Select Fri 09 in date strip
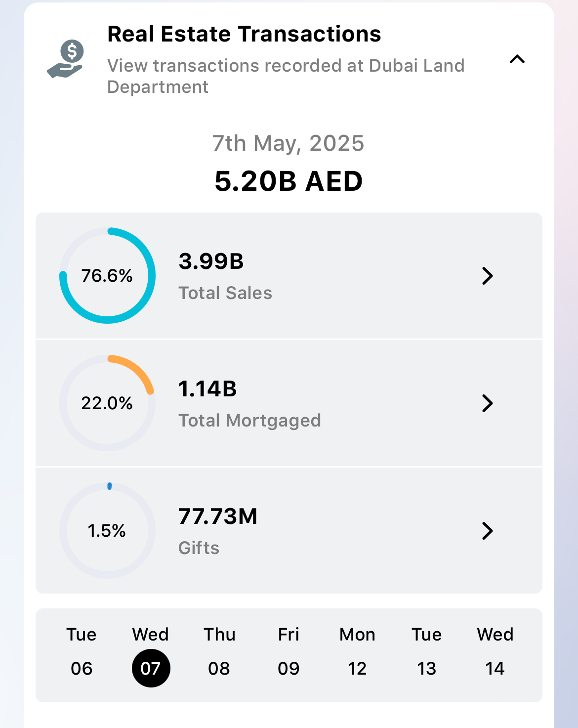Image resolution: width=578 pixels, height=728 pixels. coord(289,651)
